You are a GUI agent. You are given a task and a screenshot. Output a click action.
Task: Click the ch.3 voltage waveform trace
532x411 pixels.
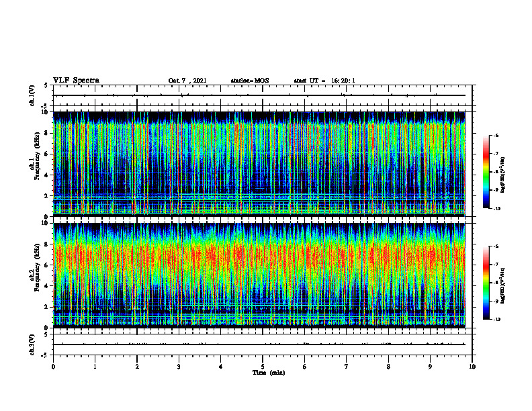259,345
